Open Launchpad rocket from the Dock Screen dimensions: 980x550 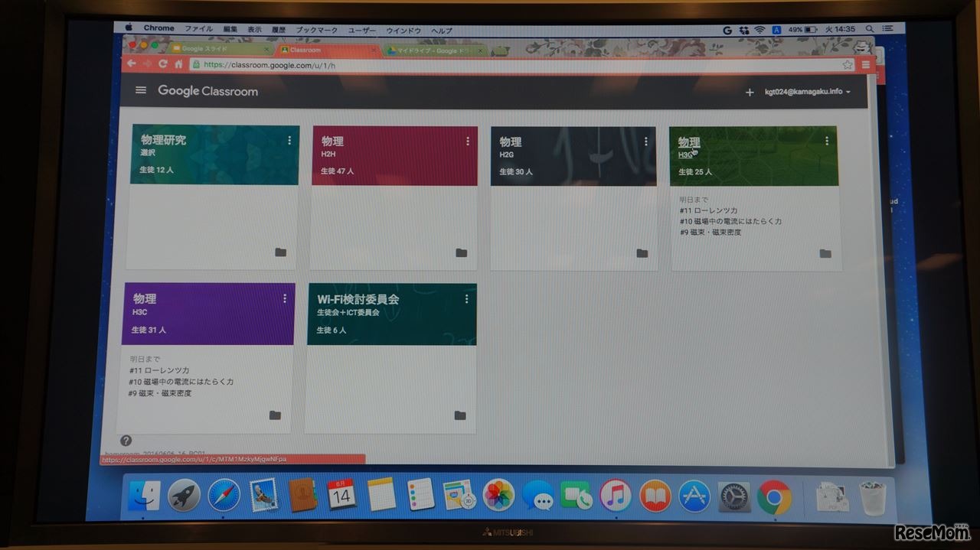184,496
